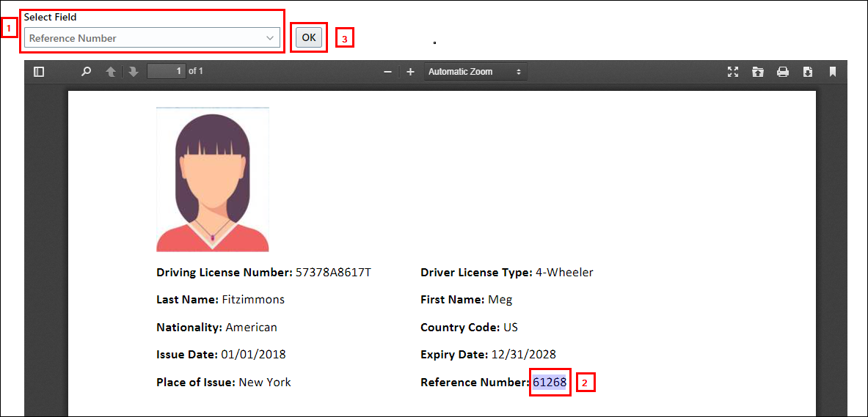Click the bookmark current view icon

tap(833, 72)
